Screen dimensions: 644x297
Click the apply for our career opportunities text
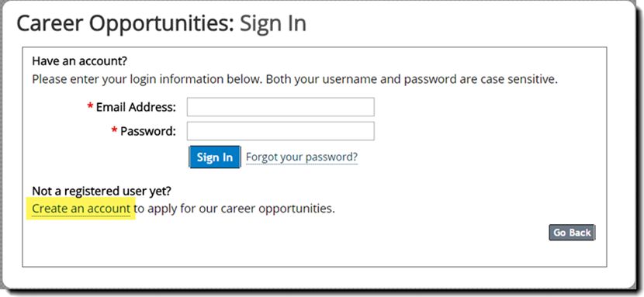point(241,209)
